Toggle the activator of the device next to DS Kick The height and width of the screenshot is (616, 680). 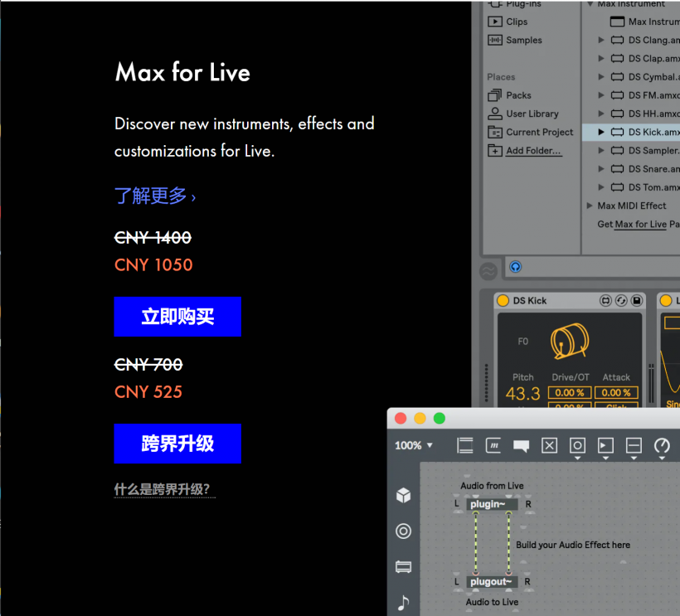coord(666,300)
